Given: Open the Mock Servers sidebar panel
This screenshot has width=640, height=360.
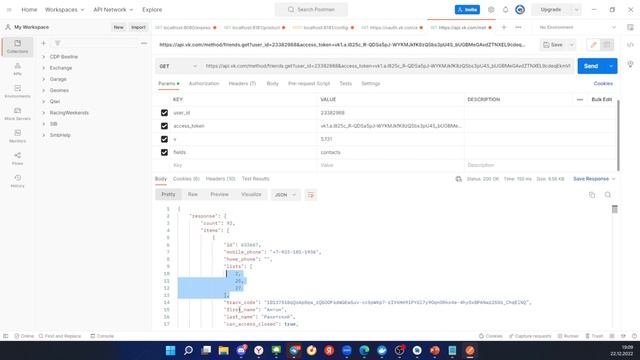Looking at the screenshot, I should pyautogui.click(x=17, y=114).
